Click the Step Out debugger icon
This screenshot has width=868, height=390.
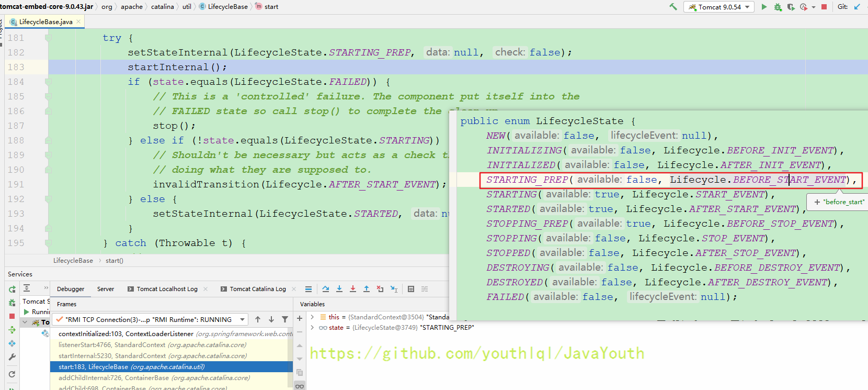(367, 289)
